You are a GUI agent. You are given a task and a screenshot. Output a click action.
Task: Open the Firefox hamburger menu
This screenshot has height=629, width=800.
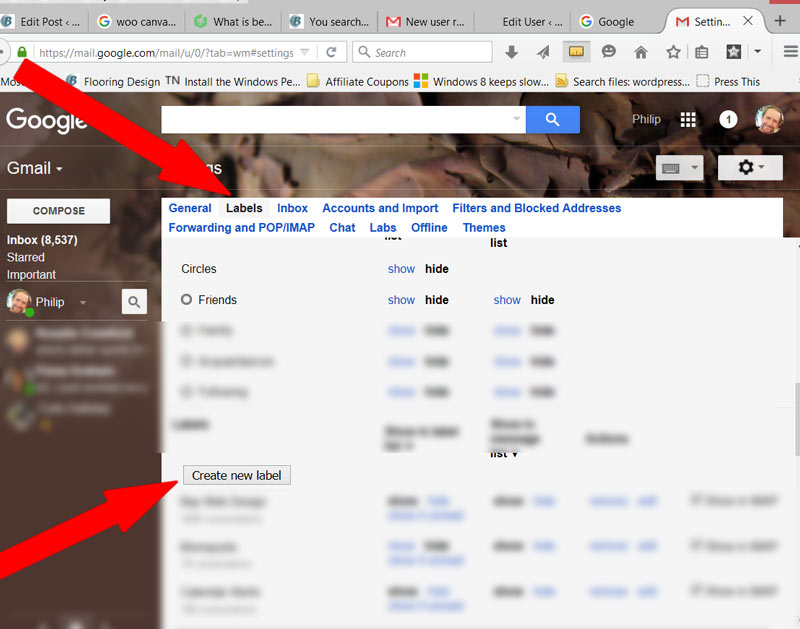coord(790,52)
